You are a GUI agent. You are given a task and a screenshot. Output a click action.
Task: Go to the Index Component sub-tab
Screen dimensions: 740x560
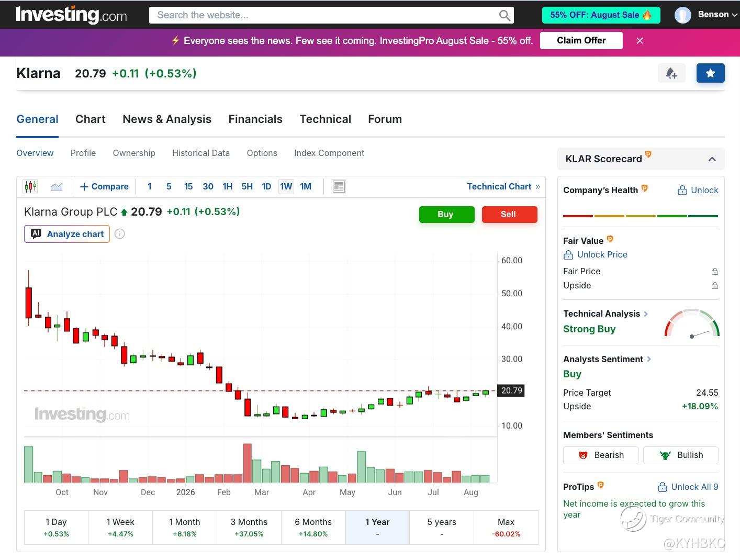[x=329, y=153]
